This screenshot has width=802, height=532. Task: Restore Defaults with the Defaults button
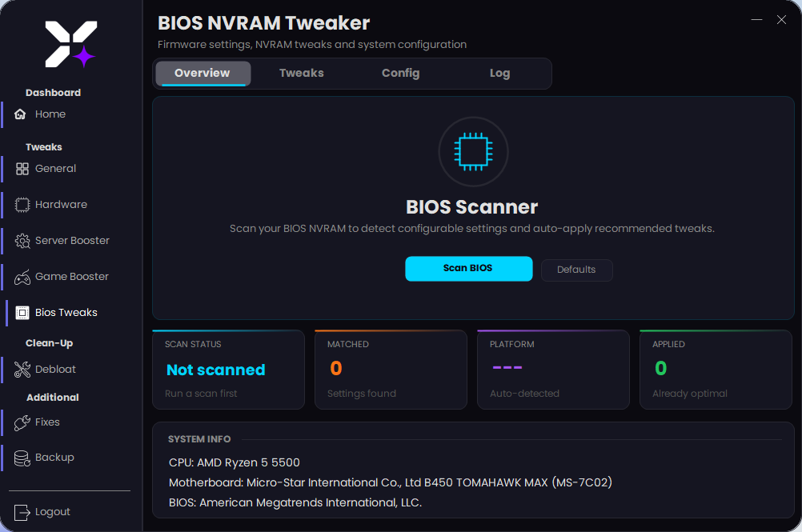pyautogui.click(x=576, y=270)
